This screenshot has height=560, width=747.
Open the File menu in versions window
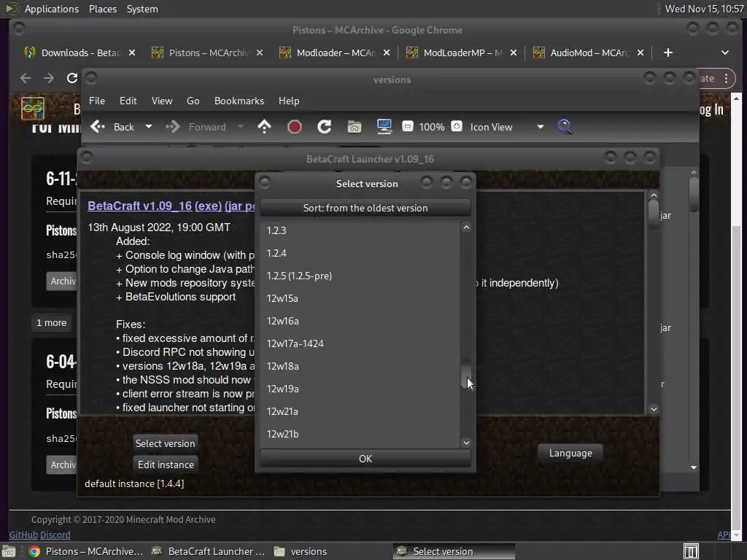pyautogui.click(x=97, y=101)
